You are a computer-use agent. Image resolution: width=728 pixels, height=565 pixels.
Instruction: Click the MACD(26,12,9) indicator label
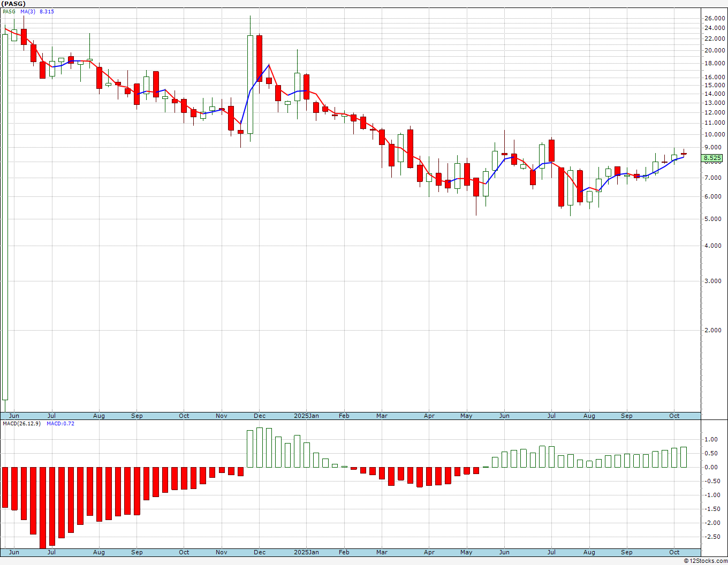pyautogui.click(x=22, y=423)
